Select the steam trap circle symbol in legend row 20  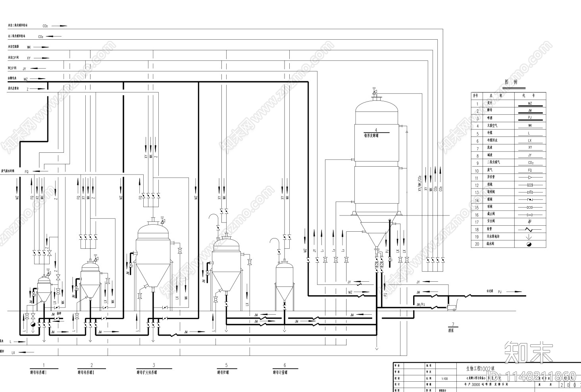tap(530, 244)
